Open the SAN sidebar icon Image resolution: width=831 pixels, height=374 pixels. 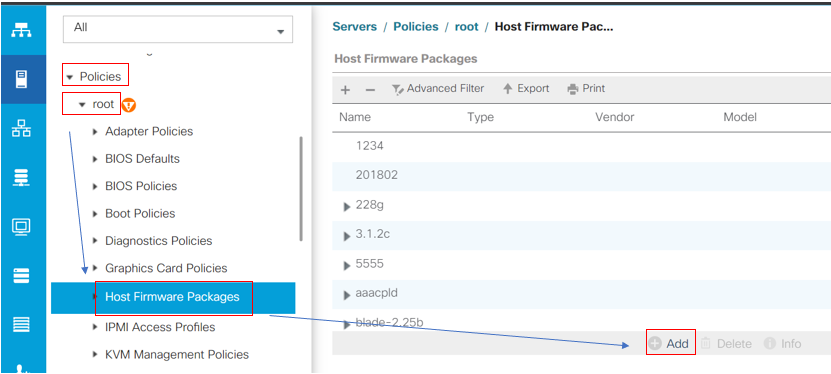(x=21, y=177)
